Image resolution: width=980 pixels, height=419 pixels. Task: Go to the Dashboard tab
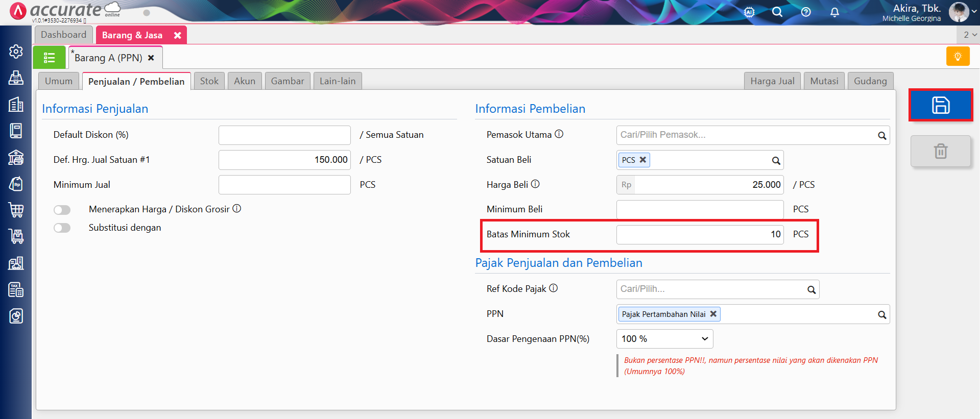[64, 35]
